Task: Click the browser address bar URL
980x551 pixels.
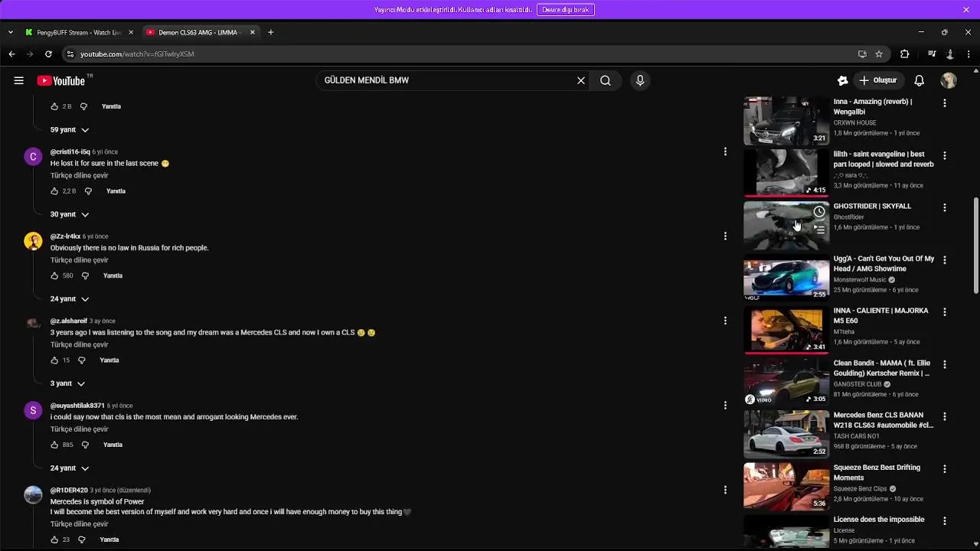Action: 137,54
